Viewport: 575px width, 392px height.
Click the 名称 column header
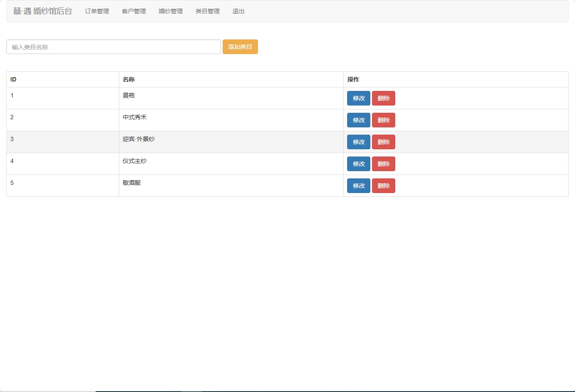tap(129, 79)
